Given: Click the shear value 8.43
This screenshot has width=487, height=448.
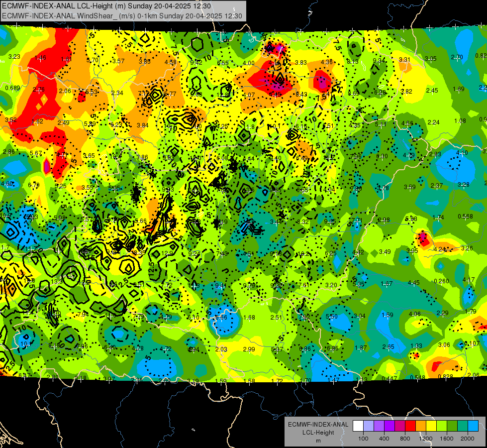Looking at the screenshot, I should pyautogui.click(x=301, y=94).
